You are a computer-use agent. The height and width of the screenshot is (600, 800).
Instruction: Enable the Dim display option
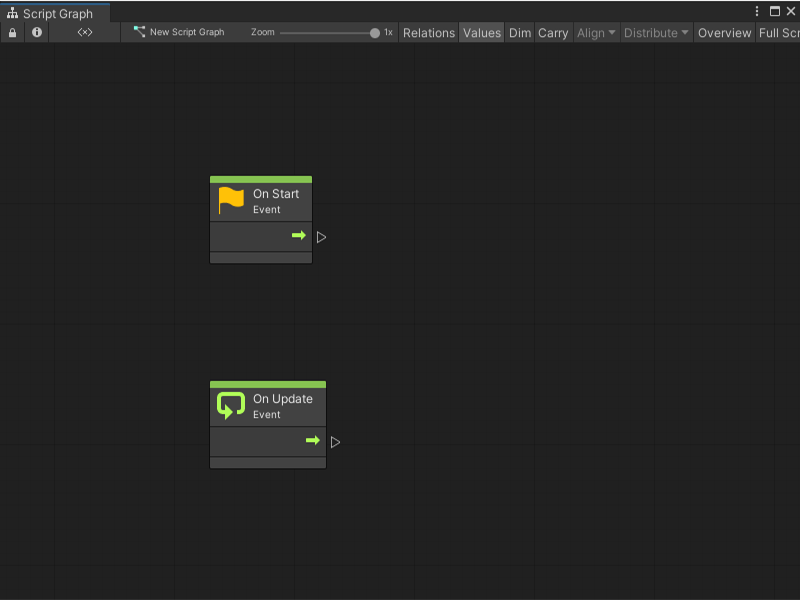pyautogui.click(x=519, y=32)
